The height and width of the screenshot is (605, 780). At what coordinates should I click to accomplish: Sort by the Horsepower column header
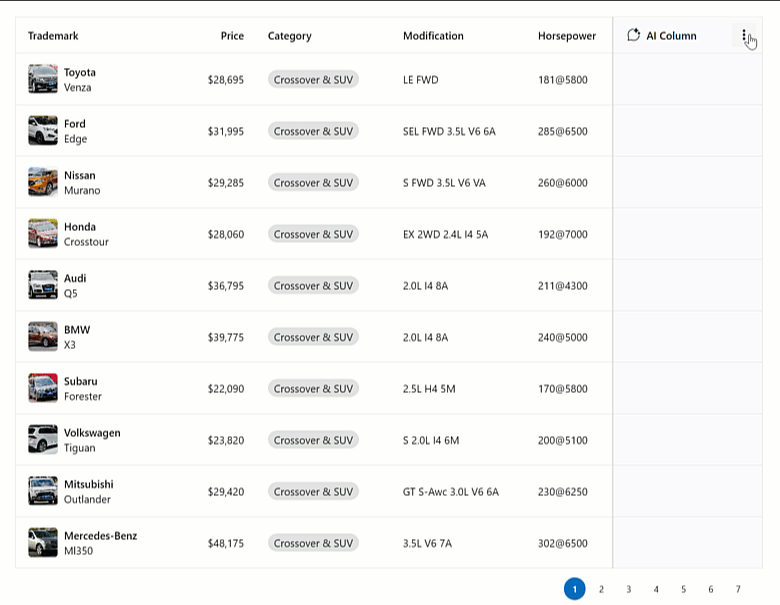(567, 36)
